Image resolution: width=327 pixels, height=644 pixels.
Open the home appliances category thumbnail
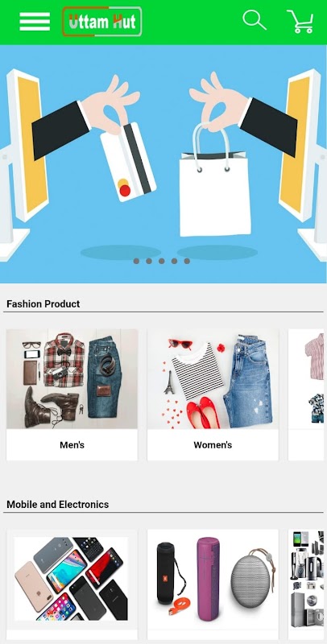coord(308,579)
